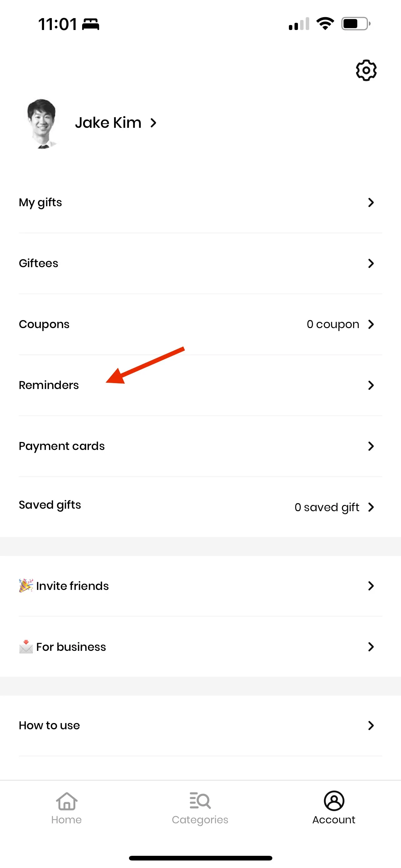Select the Account profile icon
Image resolution: width=401 pixels, height=868 pixels.
[x=334, y=801]
